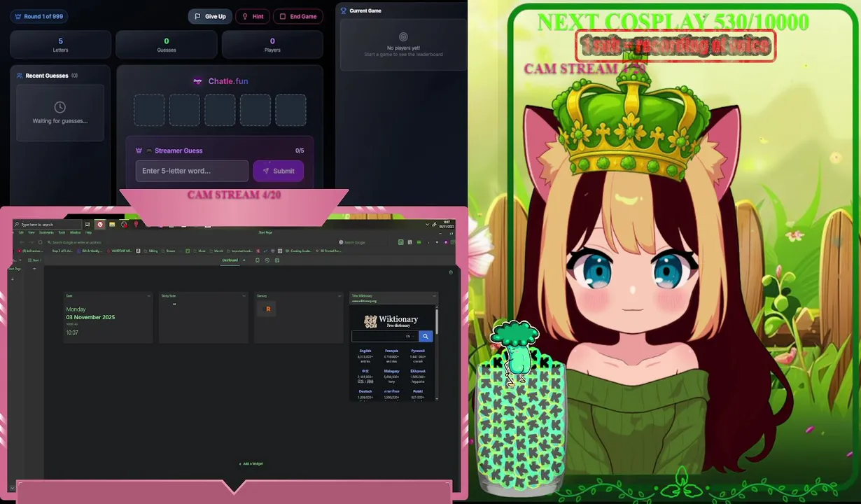Select the first empty letter tile

click(149, 110)
